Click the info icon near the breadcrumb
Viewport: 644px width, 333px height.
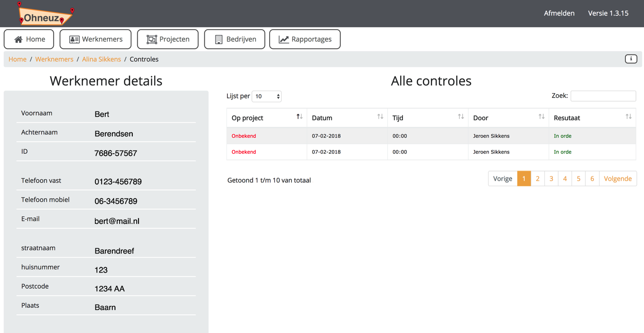click(x=631, y=59)
